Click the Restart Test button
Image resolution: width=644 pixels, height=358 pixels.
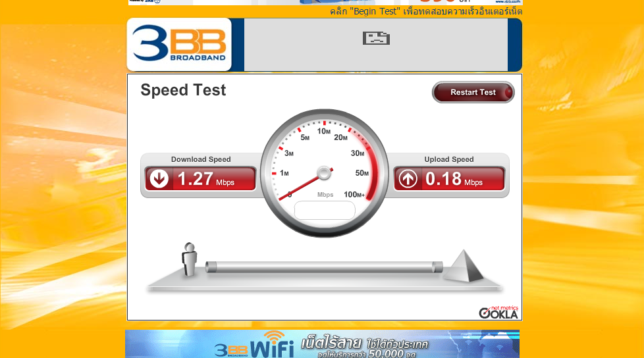(473, 92)
